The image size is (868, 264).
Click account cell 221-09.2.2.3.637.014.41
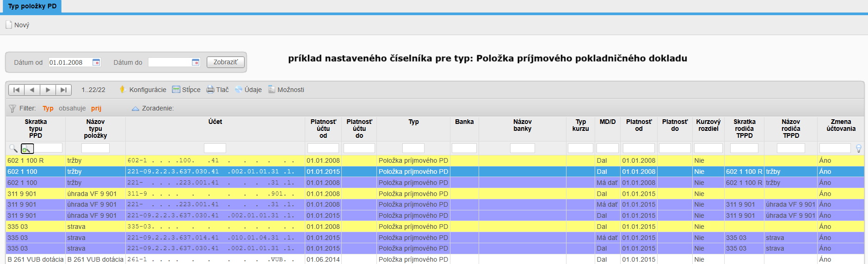[215, 238]
